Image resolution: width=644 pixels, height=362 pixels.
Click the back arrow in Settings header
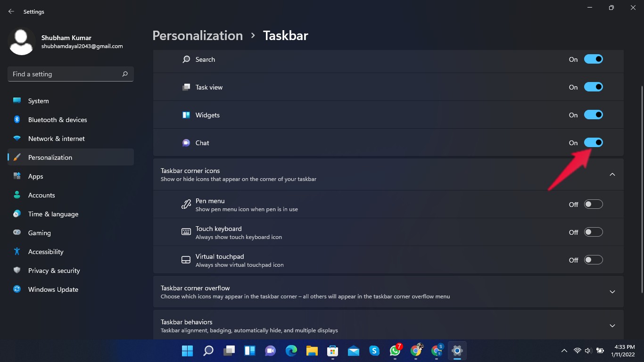pos(11,11)
